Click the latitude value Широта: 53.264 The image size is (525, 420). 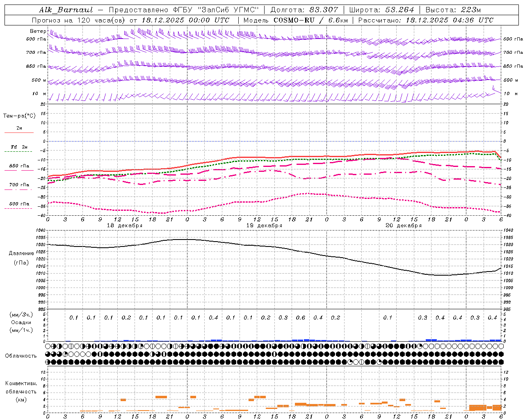point(381,10)
